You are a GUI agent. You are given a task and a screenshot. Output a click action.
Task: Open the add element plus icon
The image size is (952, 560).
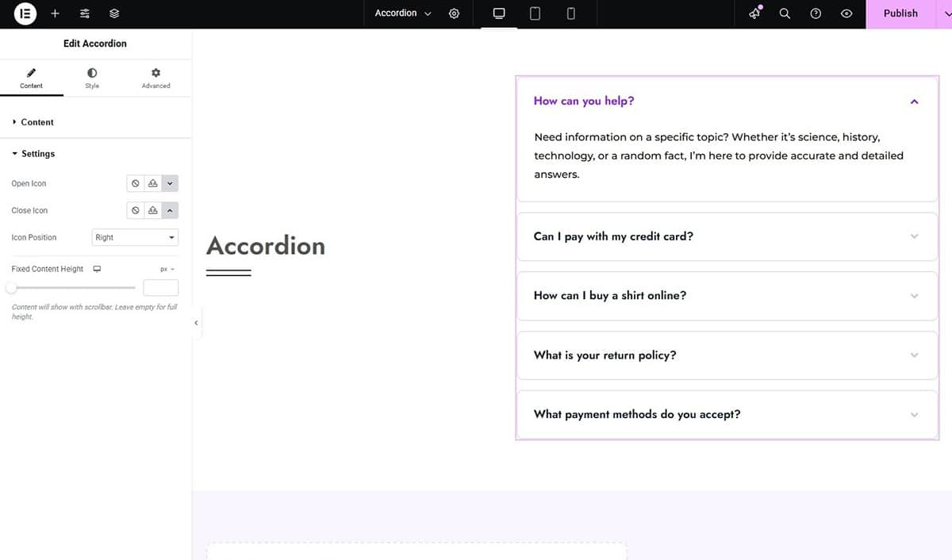tap(55, 13)
